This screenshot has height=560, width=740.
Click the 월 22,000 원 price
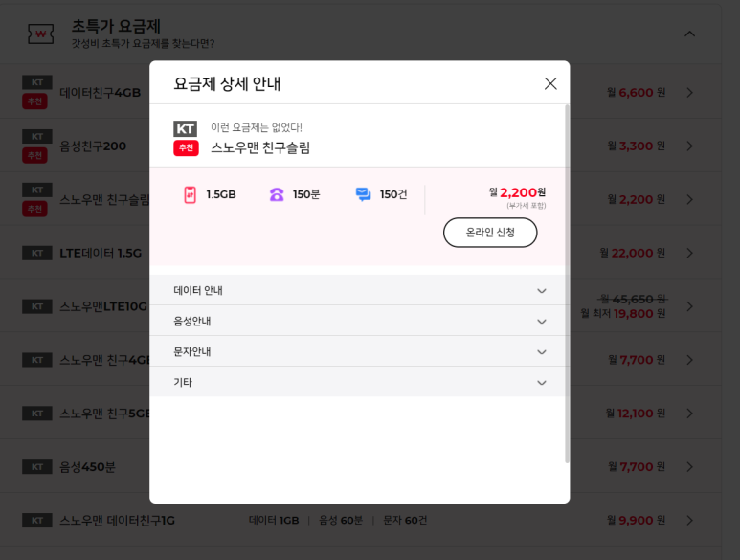click(633, 253)
